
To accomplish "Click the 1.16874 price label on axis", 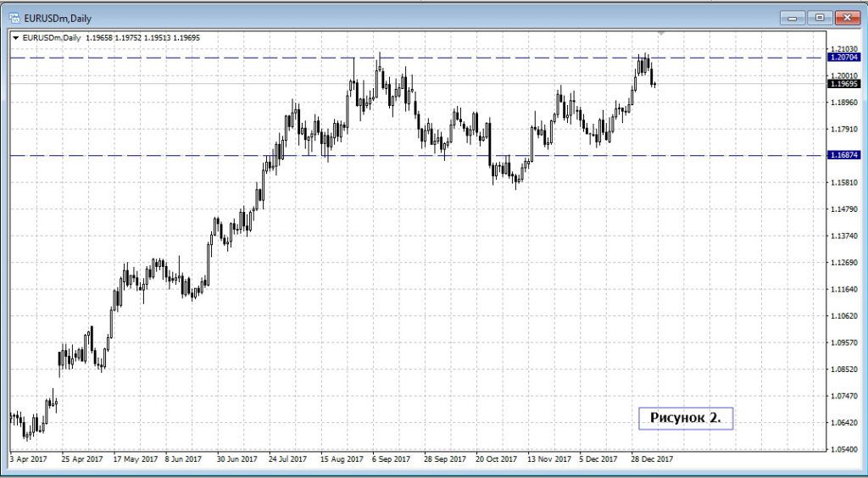I will (x=845, y=155).
